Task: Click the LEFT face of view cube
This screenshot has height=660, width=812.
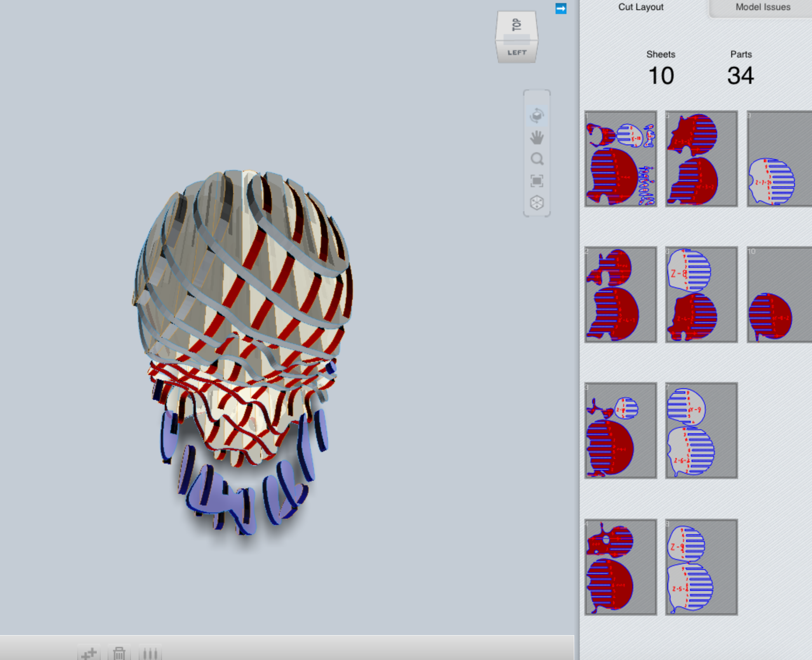Action: (x=516, y=52)
